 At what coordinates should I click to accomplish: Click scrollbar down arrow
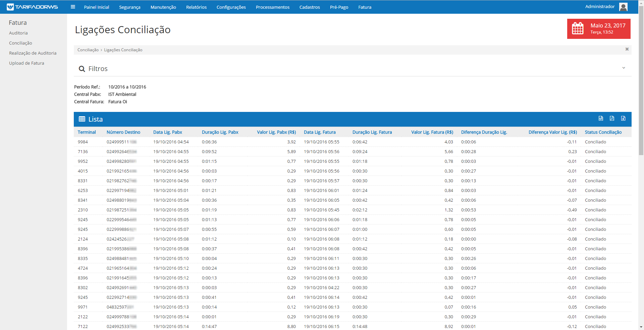pos(641,327)
